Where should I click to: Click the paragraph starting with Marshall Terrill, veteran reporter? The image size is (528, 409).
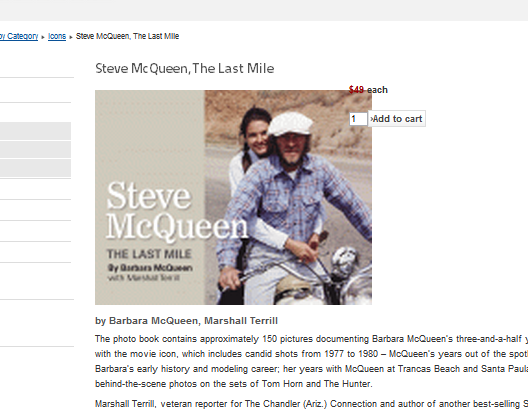pyautogui.click(x=311, y=404)
